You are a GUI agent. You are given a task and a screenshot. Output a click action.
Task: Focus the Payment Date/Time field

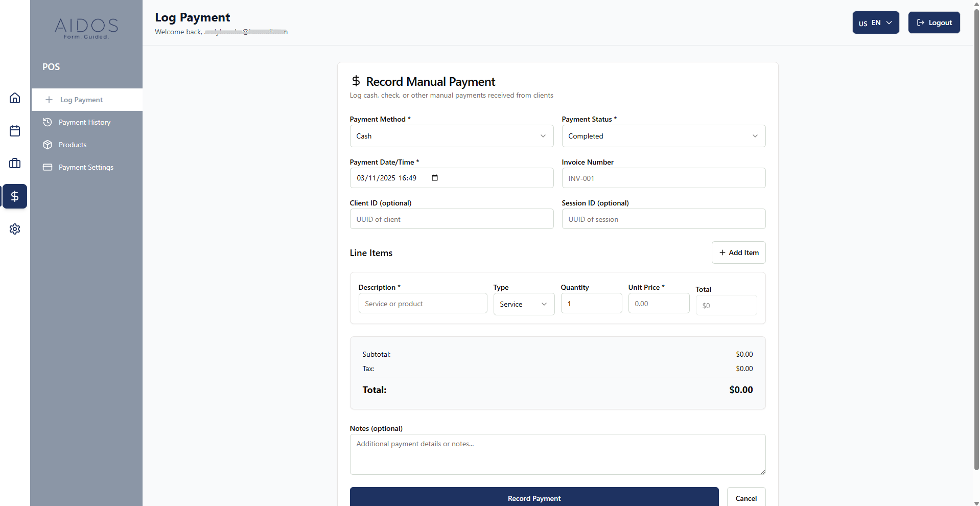452,178
